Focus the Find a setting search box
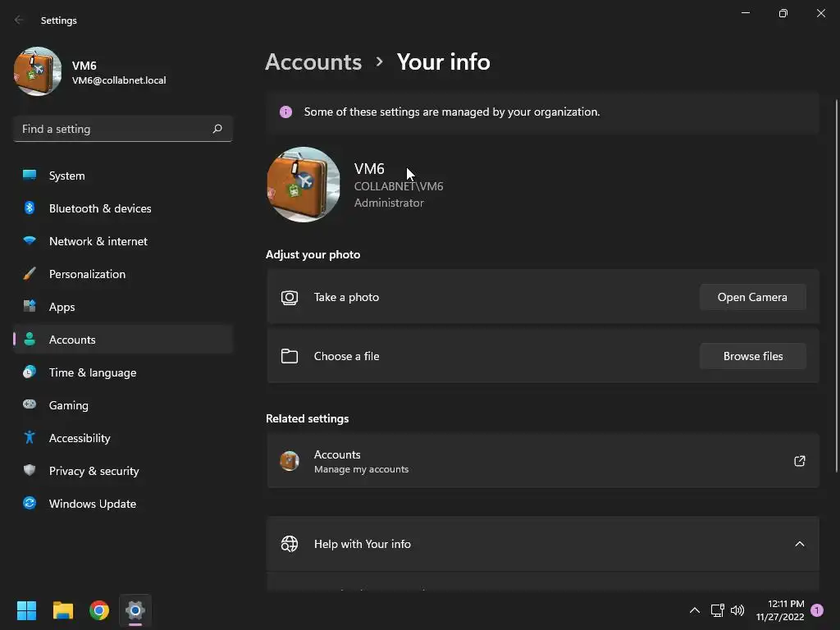Image resolution: width=840 pixels, height=630 pixels. coord(115,129)
